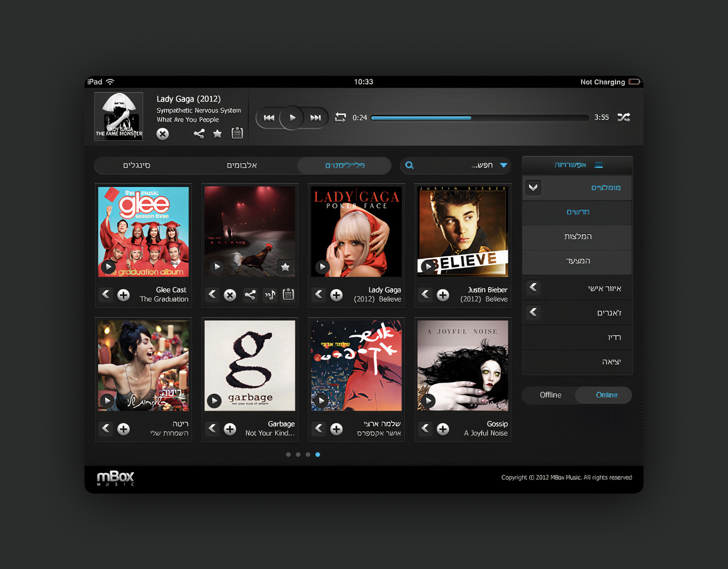Play the current Lady Gaga track
The width and height of the screenshot is (728, 569).
pyautogui.click(x=292, y=118)
